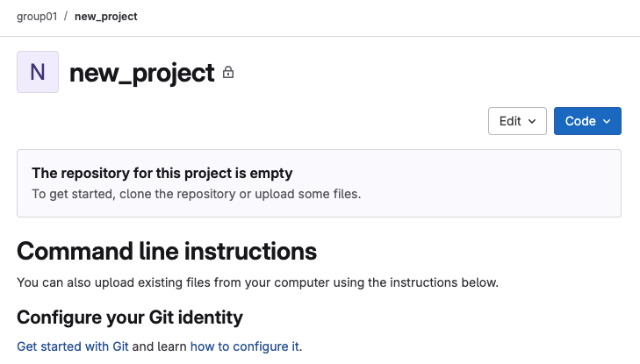The image size is (640, 364).
Task: Click the "and learn" text between links
Action: [160, 346]
